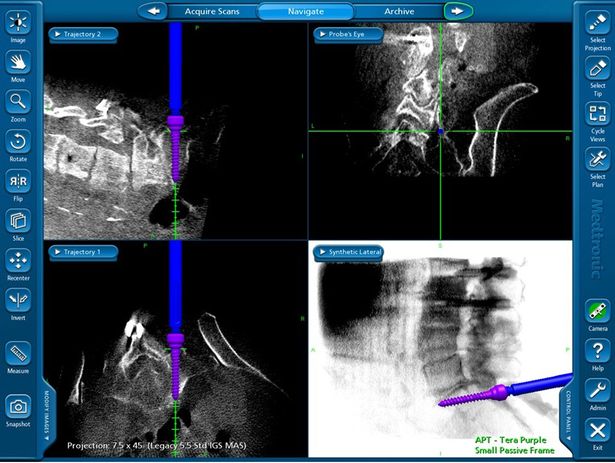615x463 pixels.
Task: Activate the Zoom magnifier tool
Action: 18,102
